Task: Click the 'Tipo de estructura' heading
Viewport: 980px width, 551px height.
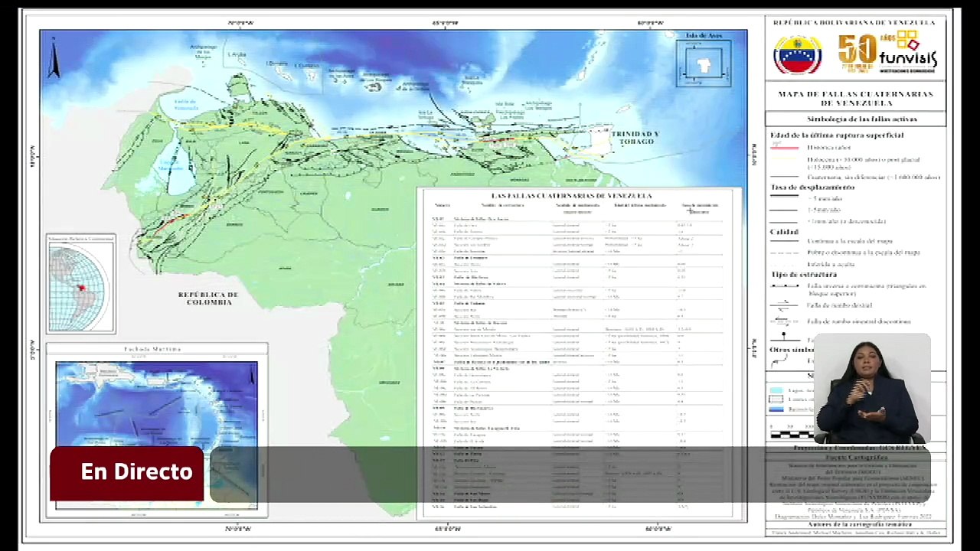Action: point(803,275)
